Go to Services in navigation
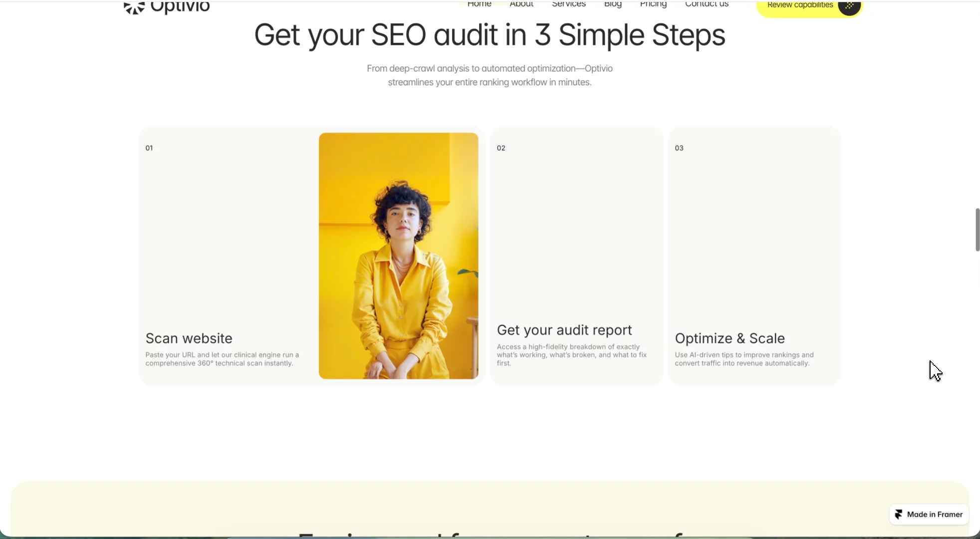Viewport: 980px width, 539px height. point(569,4)
